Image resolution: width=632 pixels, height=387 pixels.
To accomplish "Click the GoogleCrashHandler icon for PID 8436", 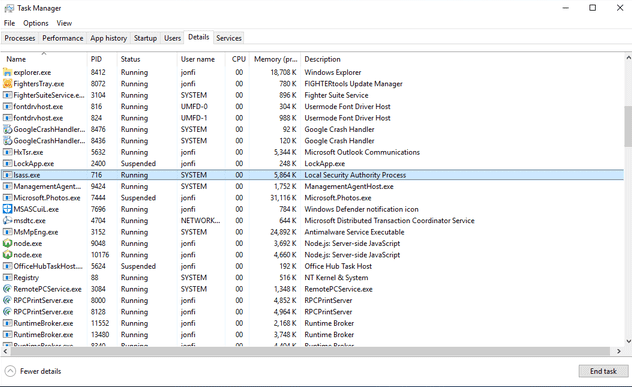I will (7, 141).
